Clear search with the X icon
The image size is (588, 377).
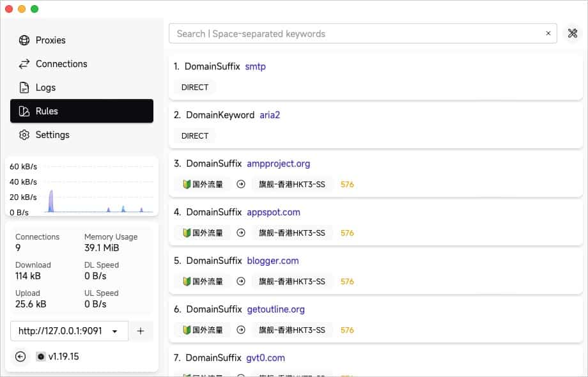[548, 34]
